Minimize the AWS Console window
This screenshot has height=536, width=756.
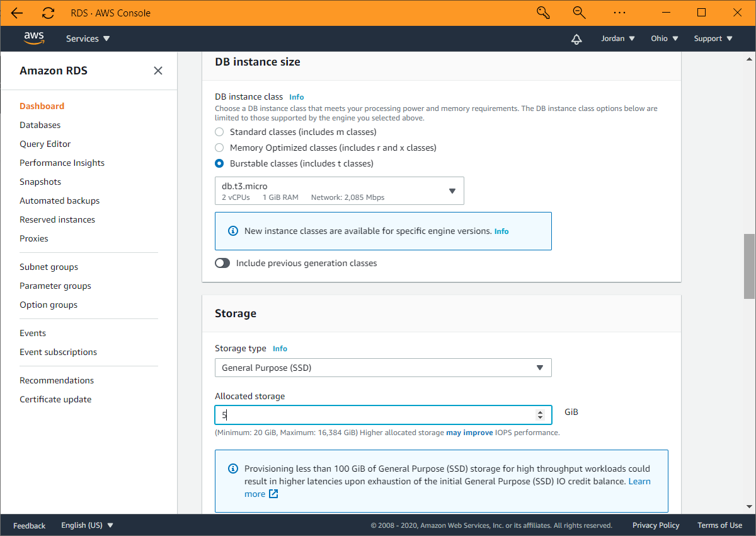tap(666, 13)
